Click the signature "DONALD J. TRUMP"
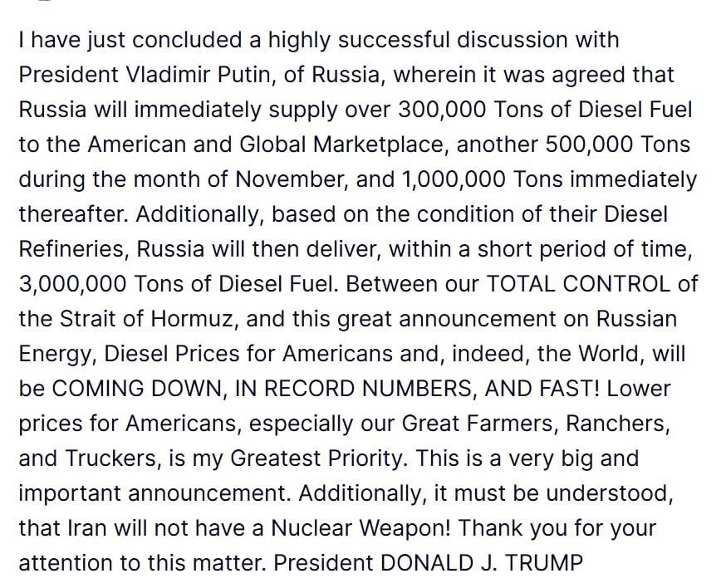The image size is (726, 588). [481, 562]
